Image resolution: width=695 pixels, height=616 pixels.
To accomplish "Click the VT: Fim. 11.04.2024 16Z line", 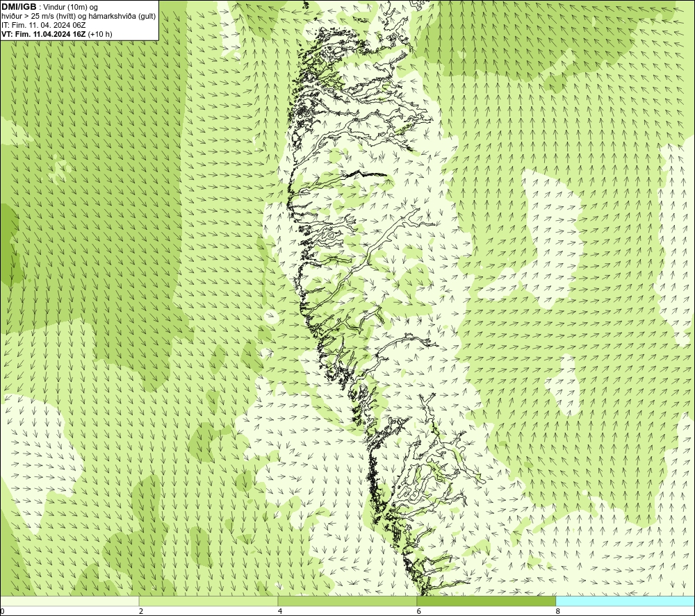I will tap(44, 33).
